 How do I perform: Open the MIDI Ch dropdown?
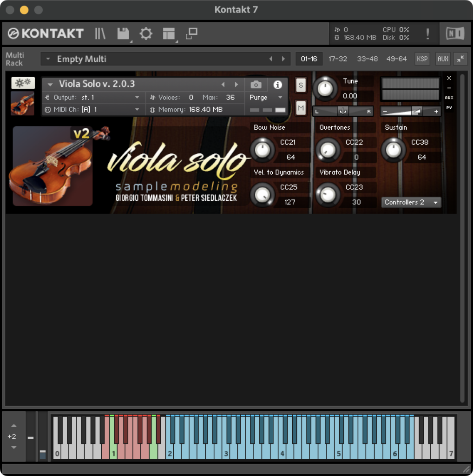point(92,110)
